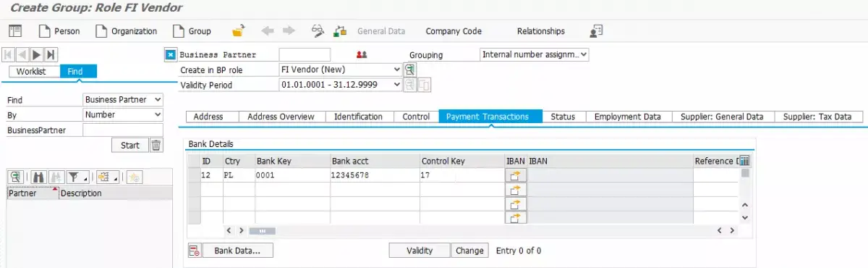Click the bank ID cell containing 12
The image size is (868, 268).
click(x=211, y=175)
